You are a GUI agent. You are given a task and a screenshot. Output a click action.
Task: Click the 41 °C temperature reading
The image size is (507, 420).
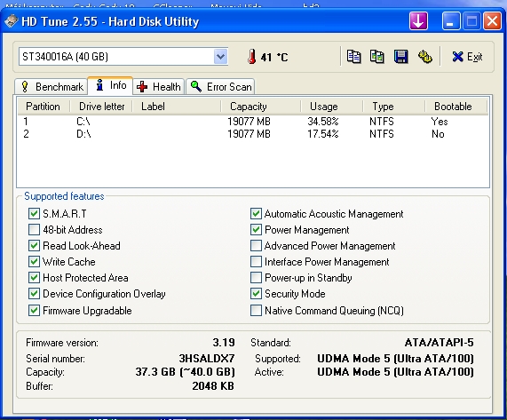(x=274, y=57)
